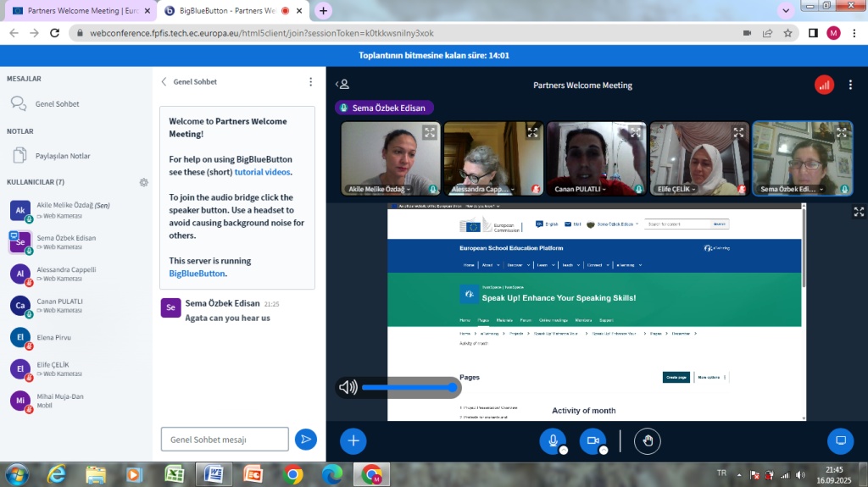Mute the microphone
Image resolution: width=868 pixels, height=487 pixels.
click(x=553, y=440)
